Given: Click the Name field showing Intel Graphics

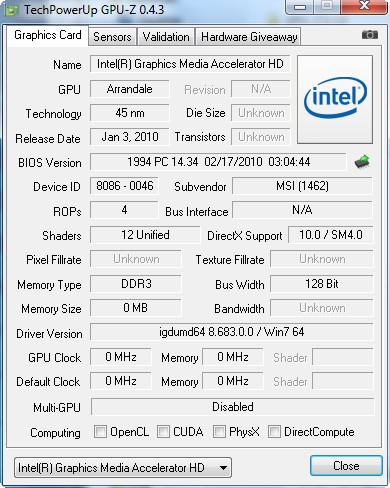Looking at the screenshot, I should (x=190, y=64).
